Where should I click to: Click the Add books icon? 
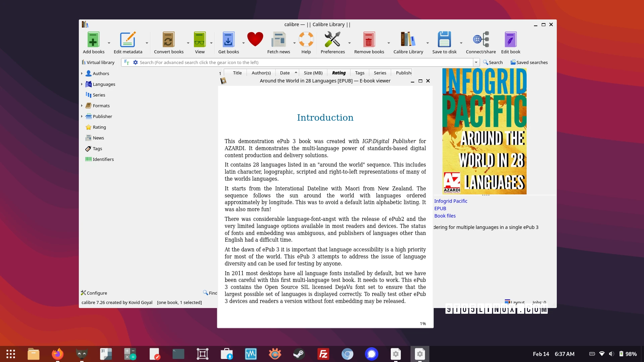click(x=93, y=40)
